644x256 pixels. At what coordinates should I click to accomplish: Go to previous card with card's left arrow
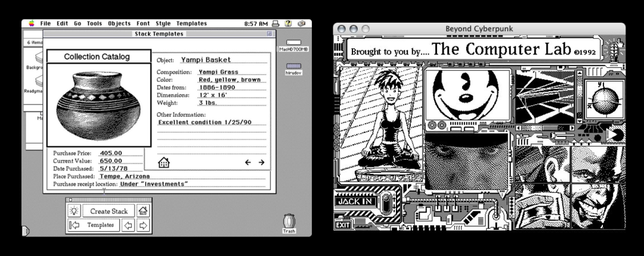pos(247,163)
